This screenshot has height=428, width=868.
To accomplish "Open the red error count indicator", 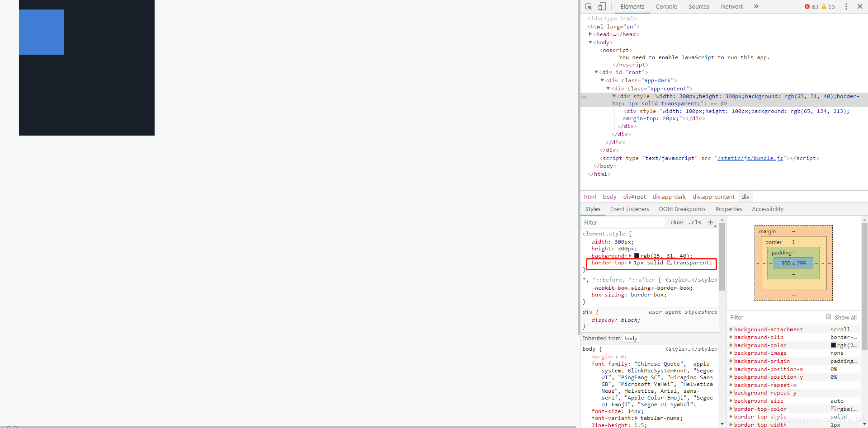I will [811, 7].
